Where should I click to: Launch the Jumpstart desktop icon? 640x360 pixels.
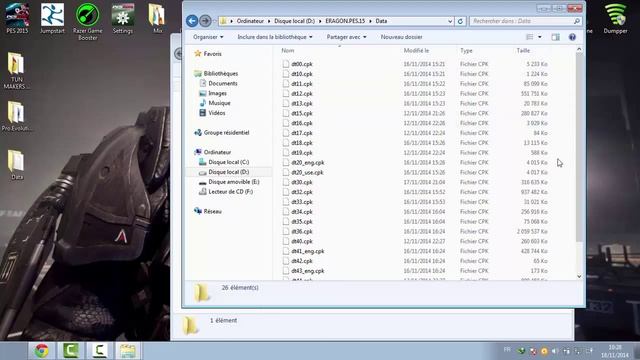(x=52, y=18)
